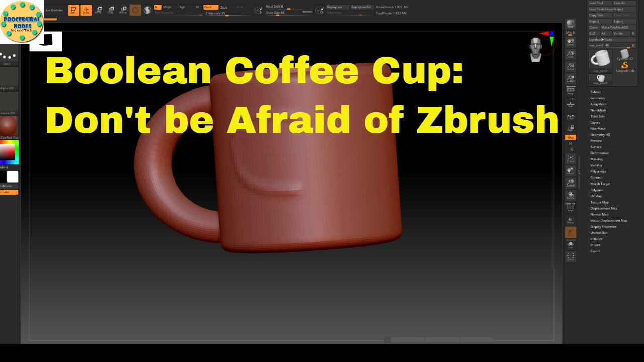Toggle the Transp transparency icon
The image size is (644, 362).
coord(570,220)
